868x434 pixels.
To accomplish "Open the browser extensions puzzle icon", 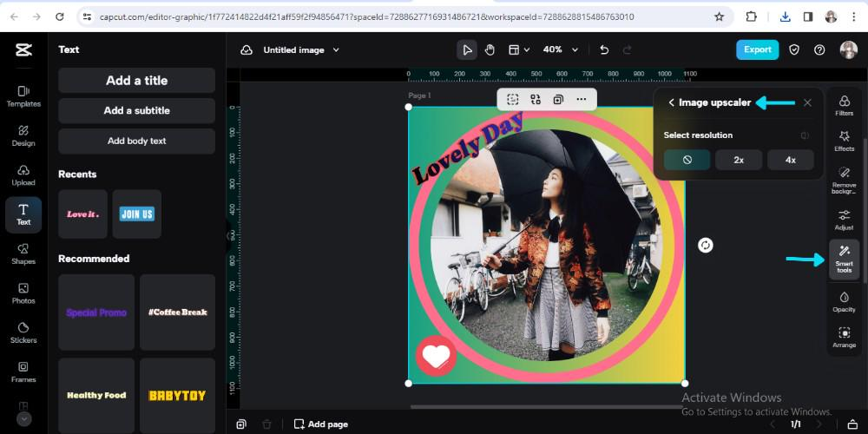I will coord(751,16).
